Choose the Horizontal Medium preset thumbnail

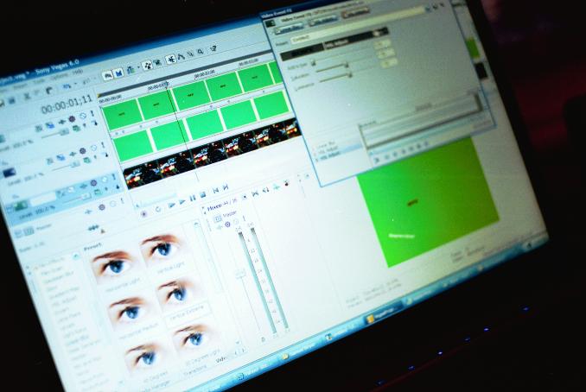click(x=129, y=311)
